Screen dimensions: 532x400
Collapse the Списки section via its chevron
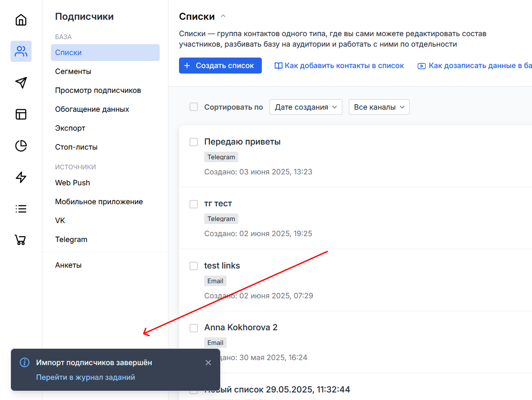pyautogui.click(x=223, y=16)
